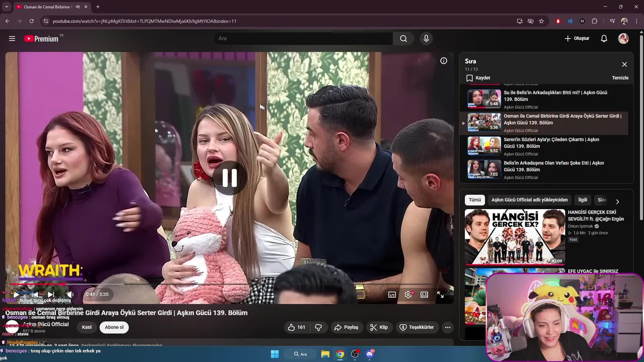Click the search magnifier button
This screenshot has height=362, width=644.
pyautogui.click(x=404, y=38)
